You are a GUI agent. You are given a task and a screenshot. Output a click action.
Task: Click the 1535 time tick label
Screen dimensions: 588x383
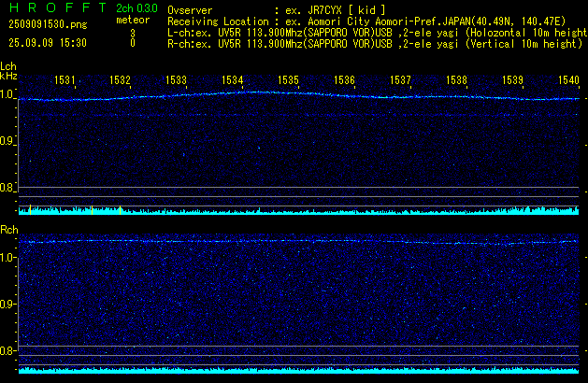point(288,80)
